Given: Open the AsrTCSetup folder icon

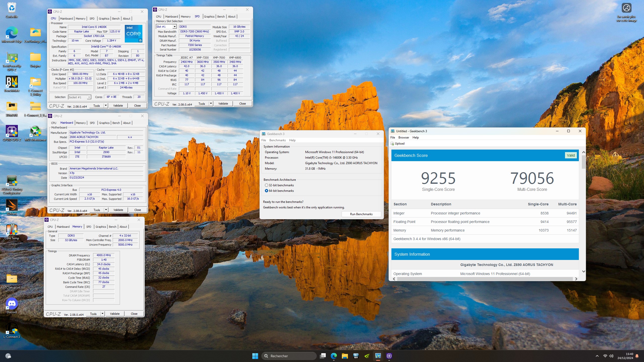Looking at the screenshot, I should 12,281.
